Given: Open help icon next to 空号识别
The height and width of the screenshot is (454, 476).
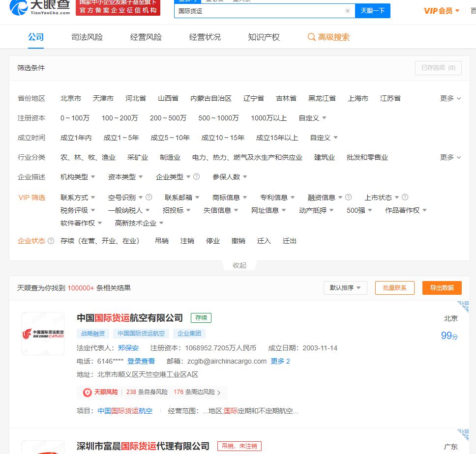Looking at the screenshot, I should click(x=149, y=198).
